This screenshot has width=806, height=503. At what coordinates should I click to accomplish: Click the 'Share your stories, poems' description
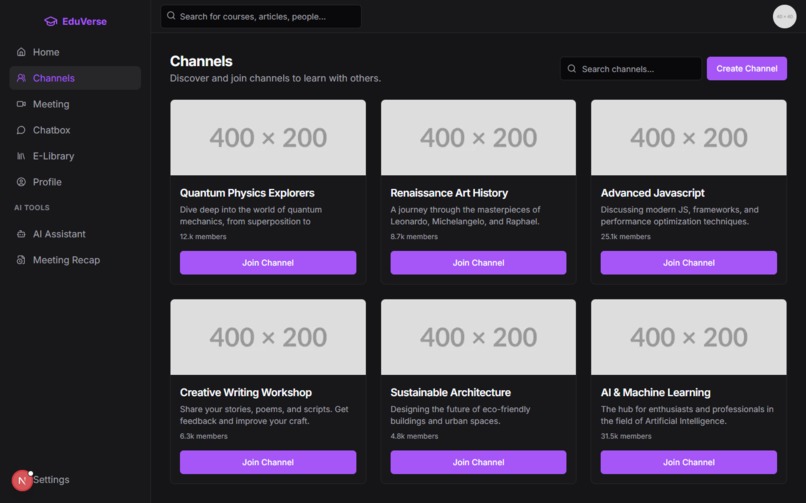pyautogui.click(x=264, y=415)
